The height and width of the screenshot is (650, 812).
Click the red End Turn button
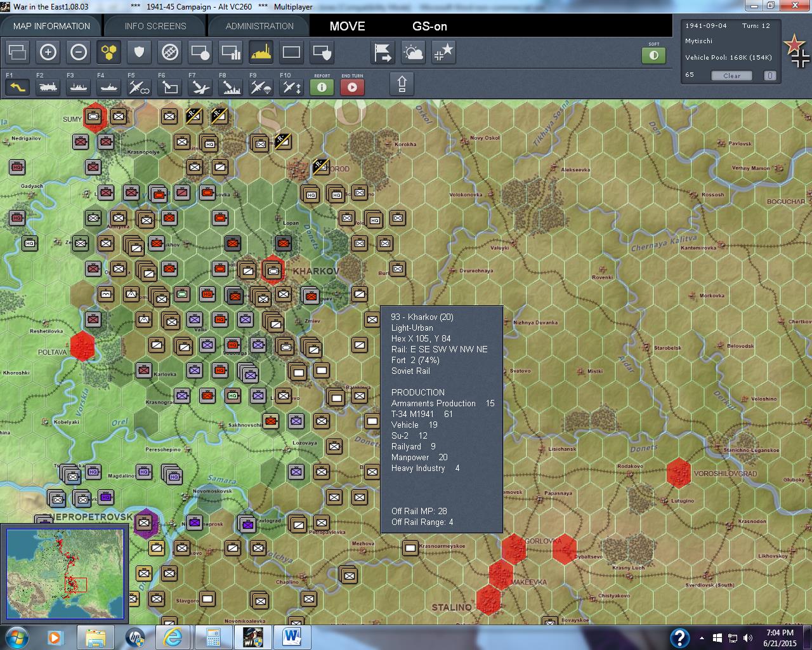click(353, 86)
